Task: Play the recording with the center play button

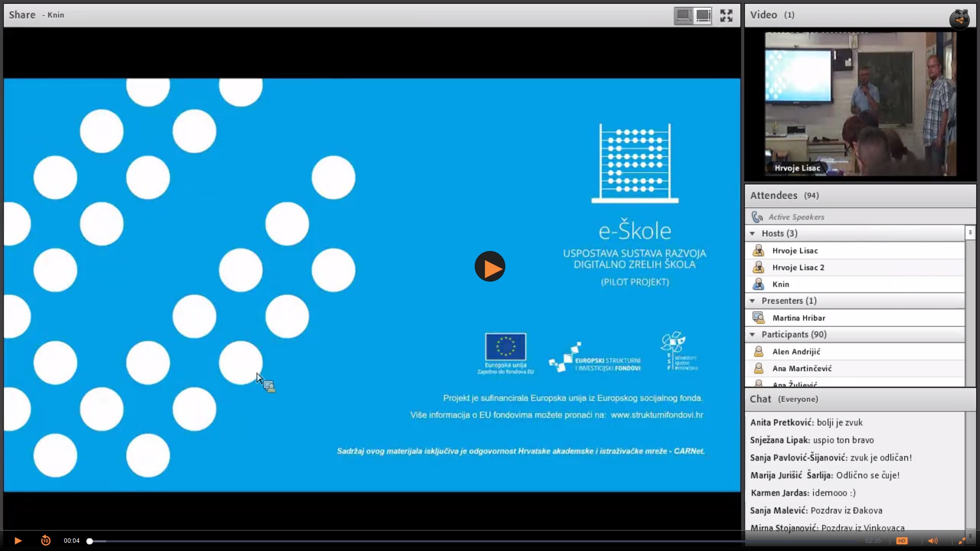Action: click(489, 266)
